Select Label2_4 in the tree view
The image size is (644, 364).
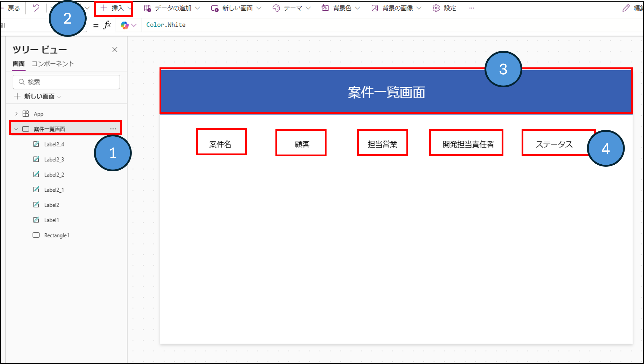(x=54, y=144)
